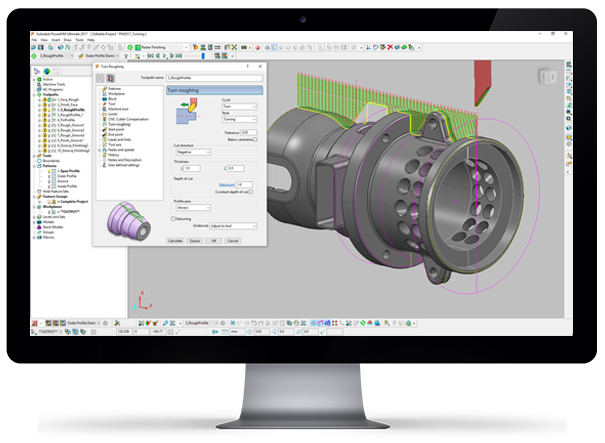
Task: Click the go-to-start simulation button
Action: point(150,56)
